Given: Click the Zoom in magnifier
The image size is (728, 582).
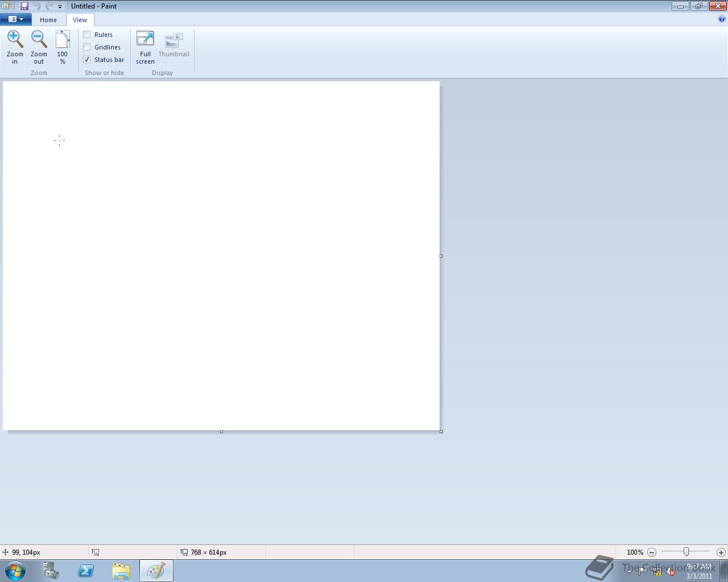Looking at the screenshot, I should point(15,47).
